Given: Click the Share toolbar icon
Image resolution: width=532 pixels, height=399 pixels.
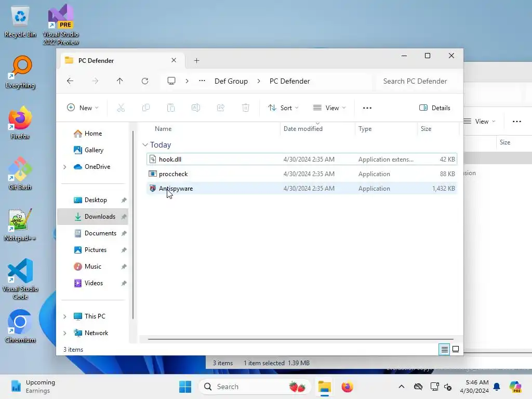Looking at the screenshot, I should click(x=221, y=108).
